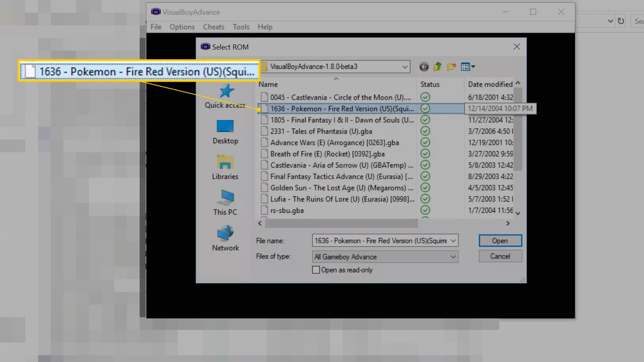This screenshot has width=644, height=362.
Task: Click status checkmark for Castlevania Aria of Sorrow
Action: [x=425, y=165]
